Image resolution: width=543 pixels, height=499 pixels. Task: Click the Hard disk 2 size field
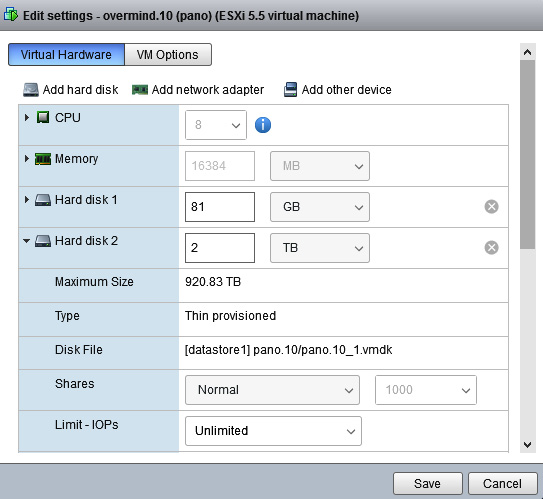click(x=220, y=248)
